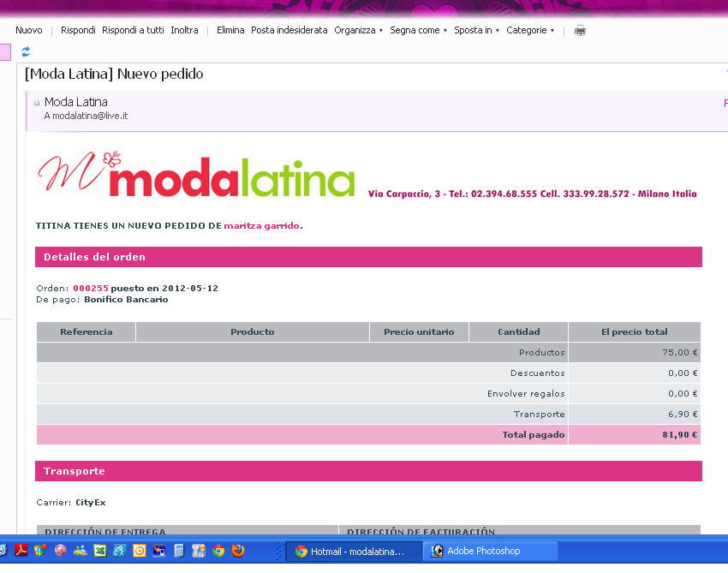The height and width of the screenshot is (573, 728).
Task: Click the pink sphere quick launch icon
Action: [60, 551]
